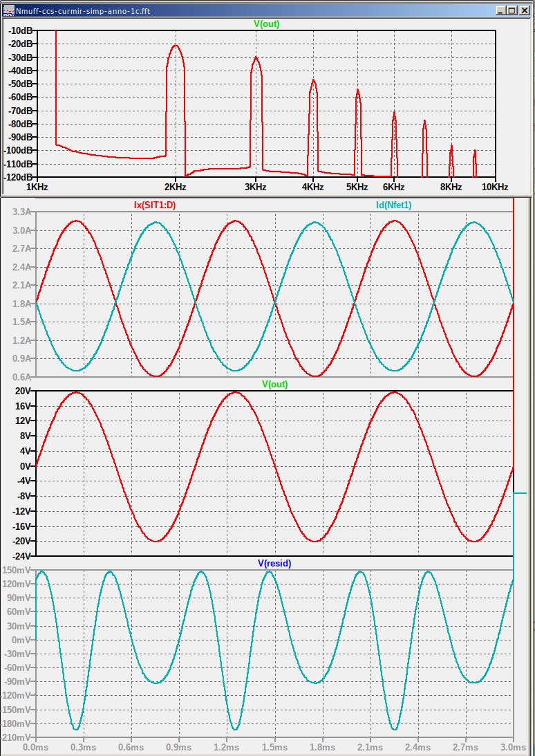Click the 5KHz frequency axis label
The image size is (535, 756).
[357, 187]
